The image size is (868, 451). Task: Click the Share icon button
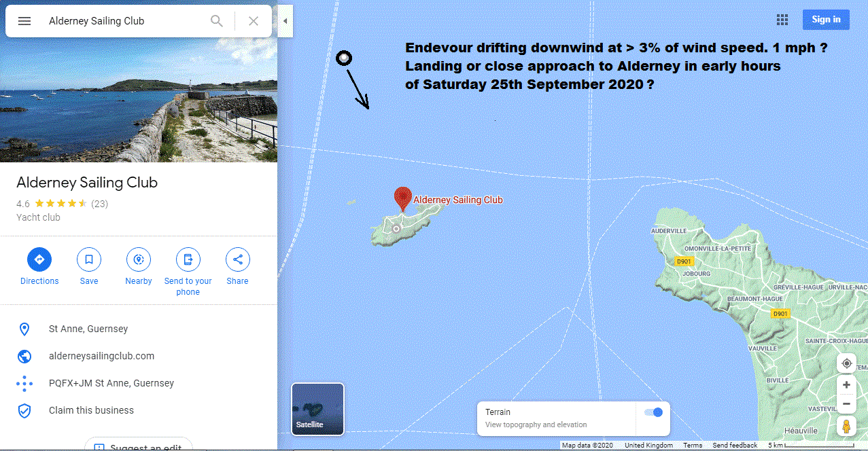click(x=238, y=259)
